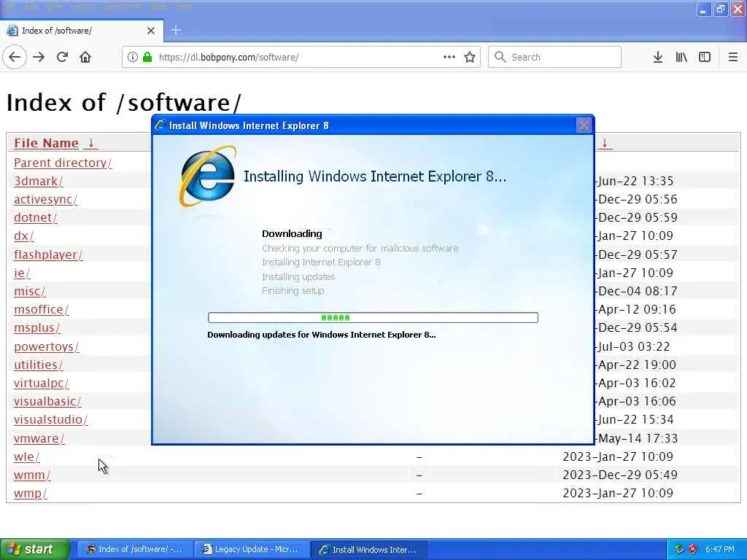
Task: Open the library bookshelf icon
Action: [681, 57]
